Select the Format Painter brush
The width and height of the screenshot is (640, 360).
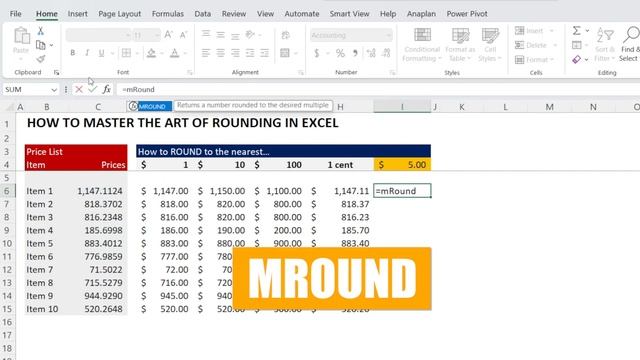pos(40,59)
